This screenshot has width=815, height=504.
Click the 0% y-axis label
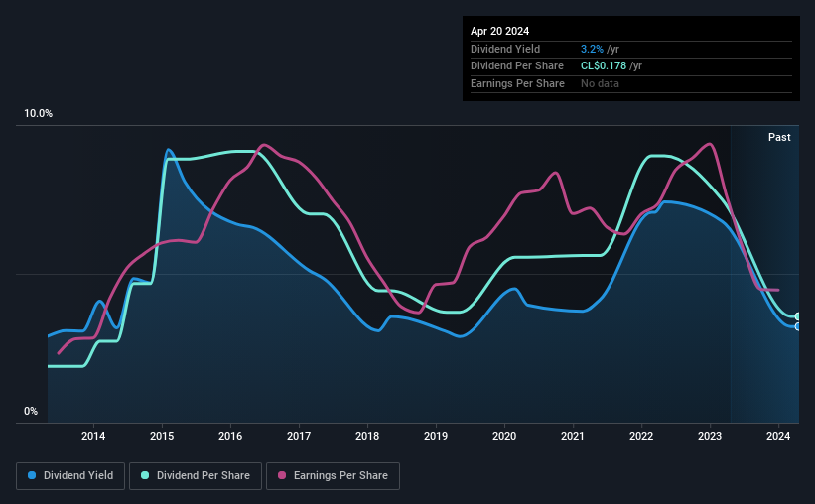31,411
